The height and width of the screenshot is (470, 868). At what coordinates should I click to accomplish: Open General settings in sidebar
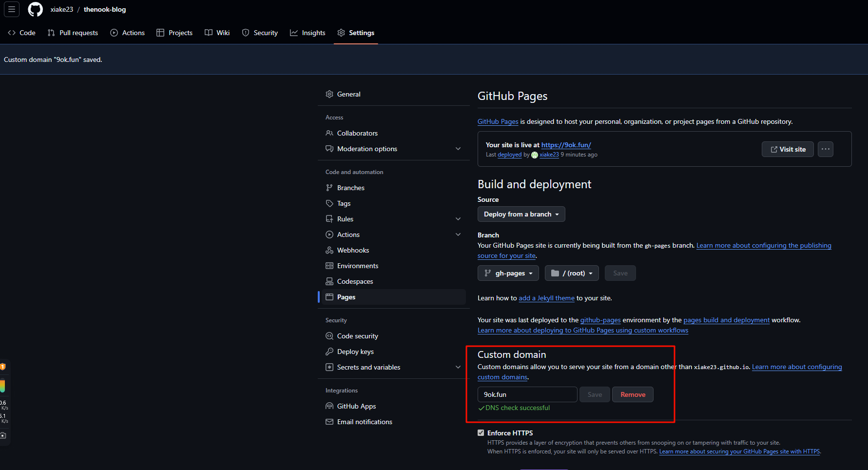pyautogui.click(x=394, y=94)
